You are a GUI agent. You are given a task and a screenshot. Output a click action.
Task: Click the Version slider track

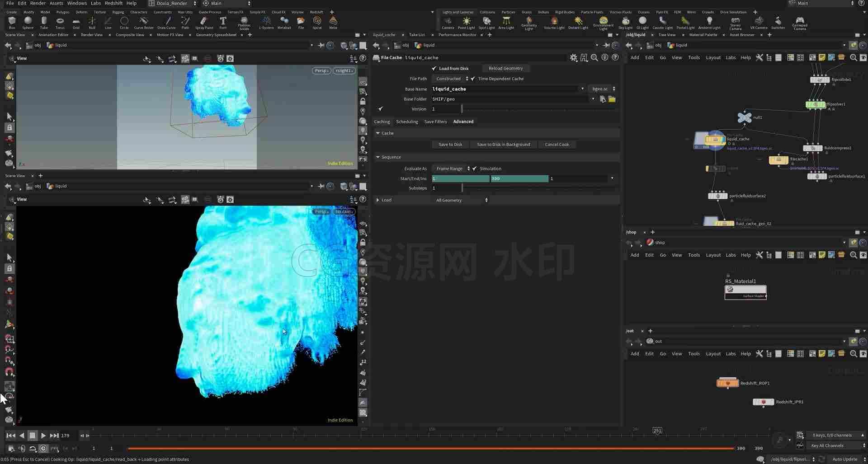pos(540,109)
